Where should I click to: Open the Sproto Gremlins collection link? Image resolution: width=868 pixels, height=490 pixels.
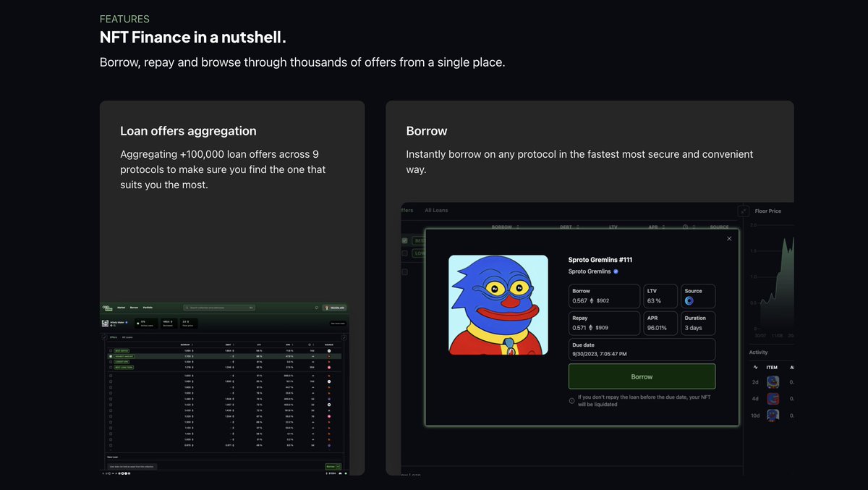[x=590, y=271]
